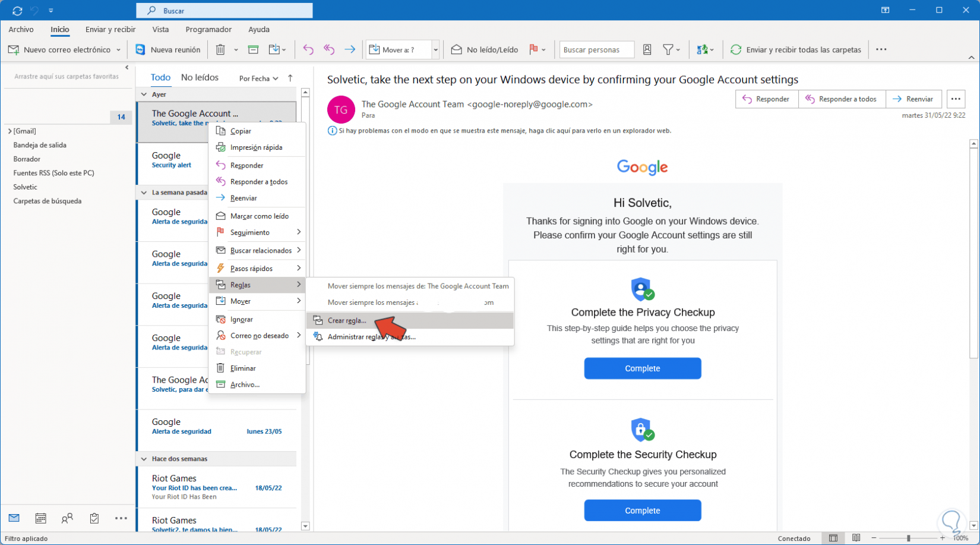Click Nueva reunión button
This screenshot has height=545, width=980.
tap(168, 49)
